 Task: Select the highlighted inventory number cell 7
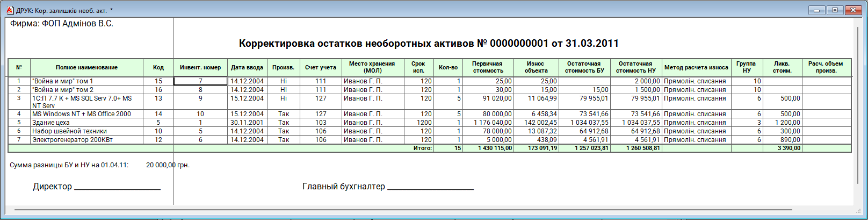pyautogui.click(x=200, y=81)
